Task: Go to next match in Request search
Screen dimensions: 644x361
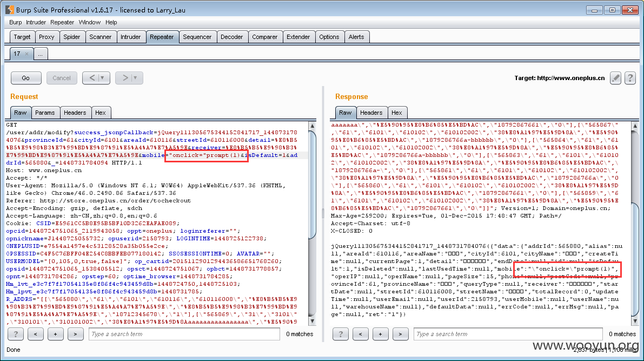Action: (75, 334)
